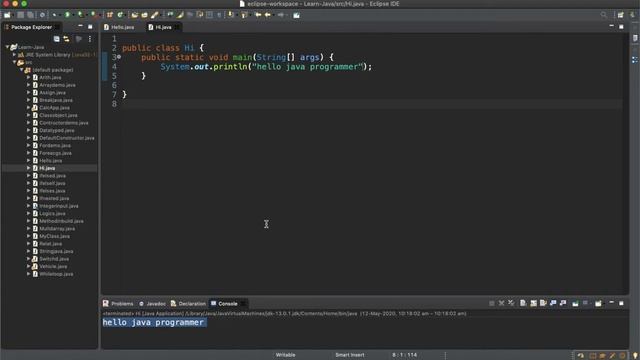The height and width of the screenshot is (360, 640).
Task: Toggle Link with Editor in Package Explorer
Action: point(67,39)
